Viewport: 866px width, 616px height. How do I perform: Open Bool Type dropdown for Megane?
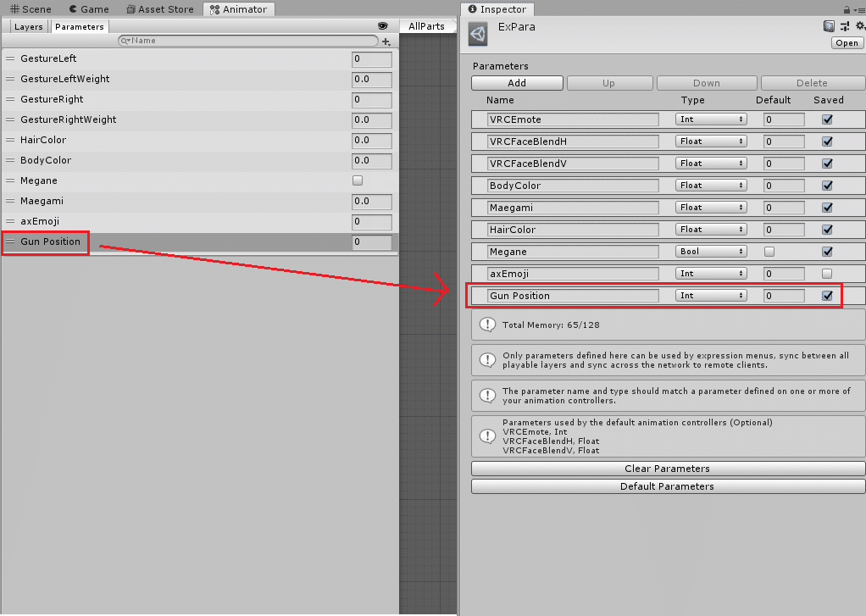711,252
